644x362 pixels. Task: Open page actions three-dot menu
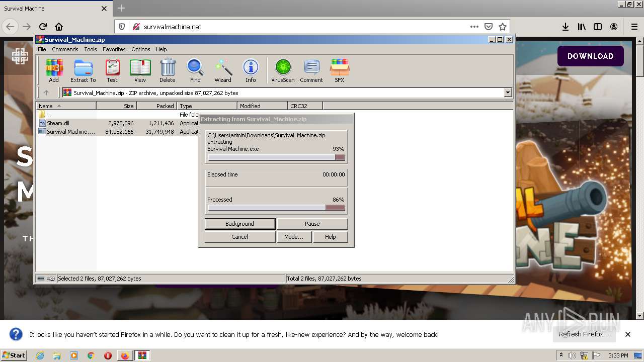tap(474, 27)
